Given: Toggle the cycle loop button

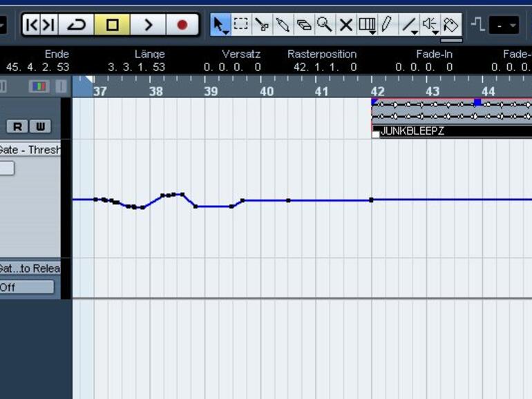Looking at the screenshot, I should click(x=76, y=25).
